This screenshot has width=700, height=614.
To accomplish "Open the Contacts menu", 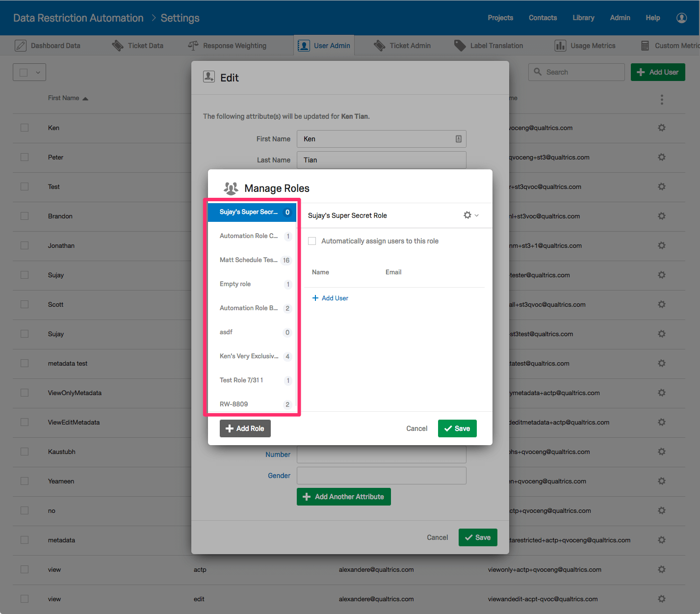I will tap(543, 18).
